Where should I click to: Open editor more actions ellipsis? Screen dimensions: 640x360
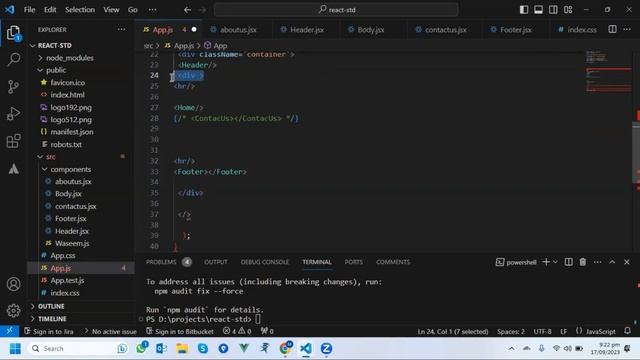[x=627, y=29]
